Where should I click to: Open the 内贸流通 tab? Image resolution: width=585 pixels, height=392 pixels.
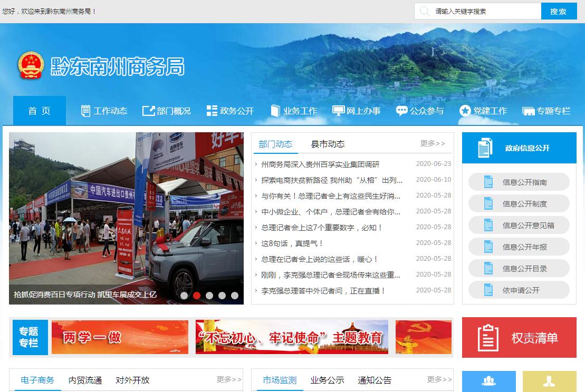pyautogui.click(x=85, y=380)
